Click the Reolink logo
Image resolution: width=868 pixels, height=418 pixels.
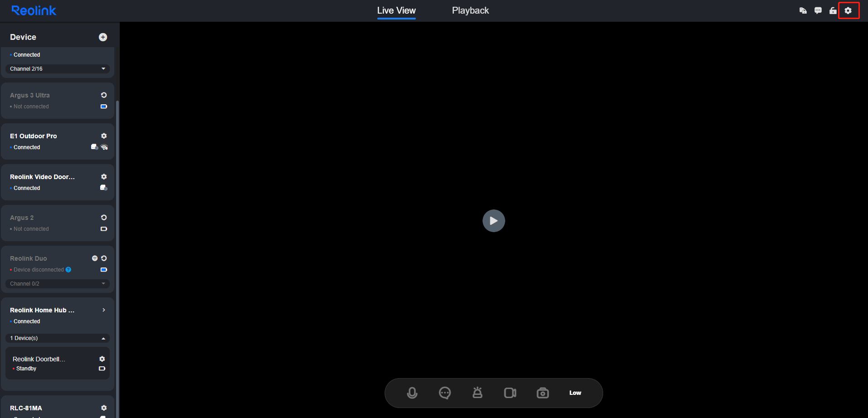tap(34, 10)
